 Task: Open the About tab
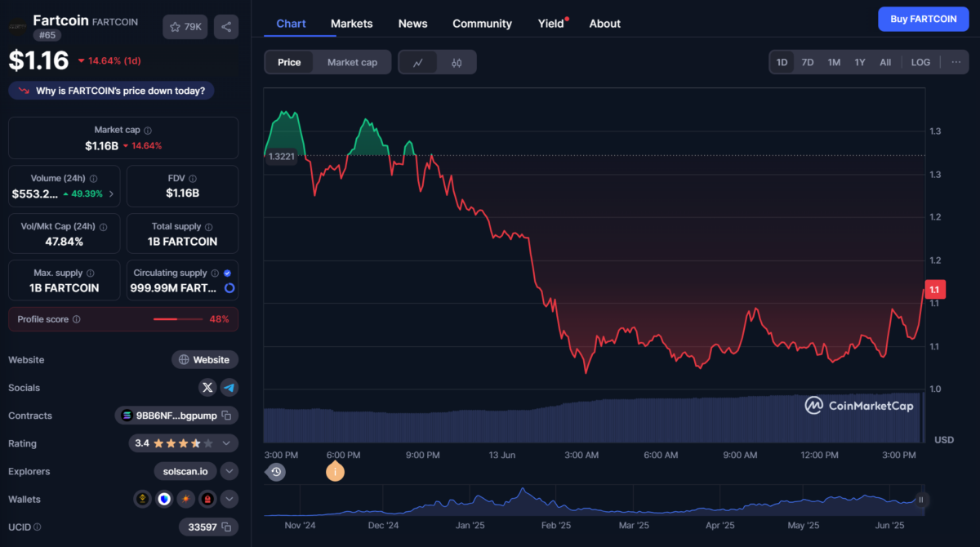tap(605, 24)
